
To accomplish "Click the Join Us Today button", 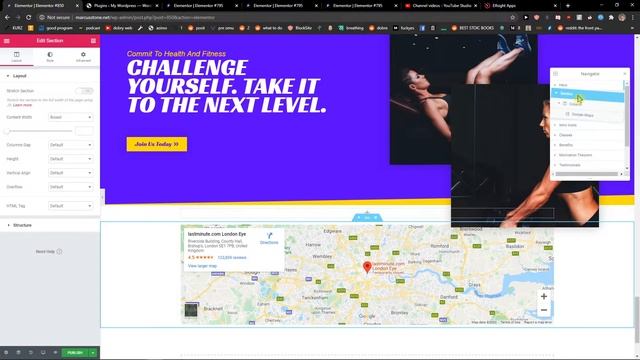I will click(x=157, y=144).
